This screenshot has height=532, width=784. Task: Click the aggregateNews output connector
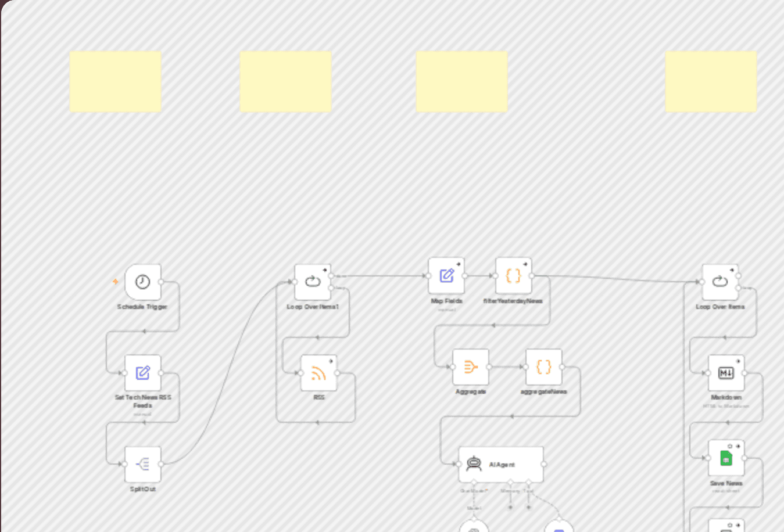pos(562,367)
